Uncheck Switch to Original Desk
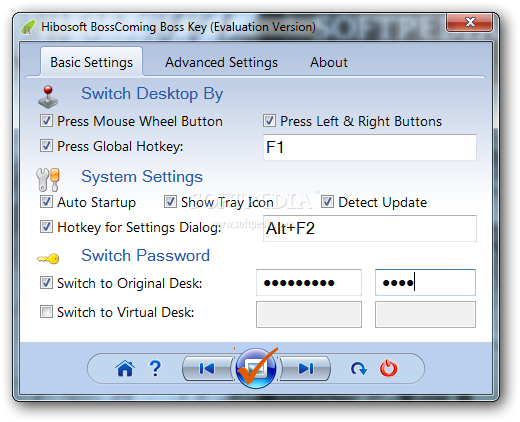This screenshot has height=422, width=520. (x=46, y=283)
